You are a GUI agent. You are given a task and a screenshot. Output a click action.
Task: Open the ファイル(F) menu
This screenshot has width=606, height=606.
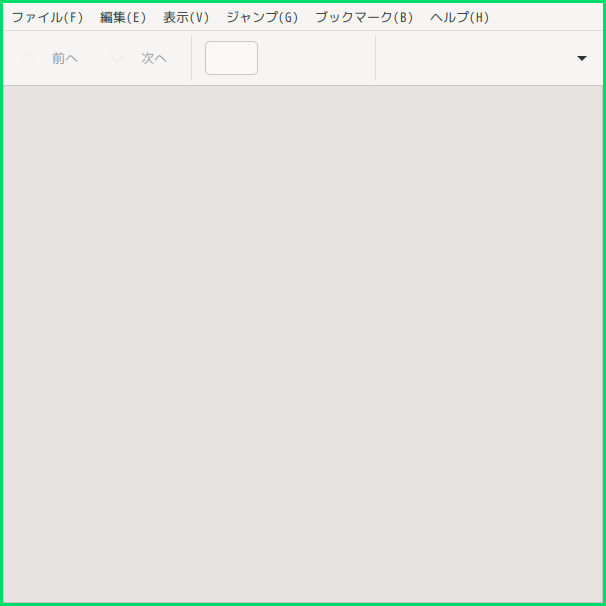47,17
